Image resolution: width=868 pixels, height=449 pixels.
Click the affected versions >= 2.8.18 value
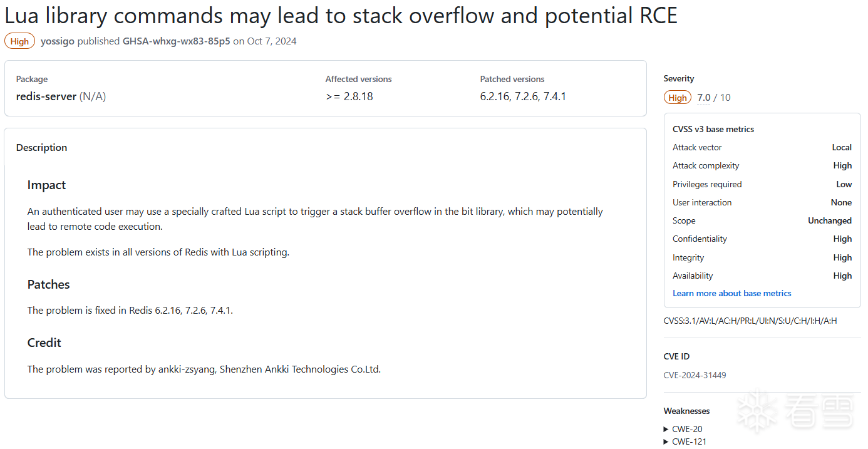pyautogui.click(x=349, y=96)
